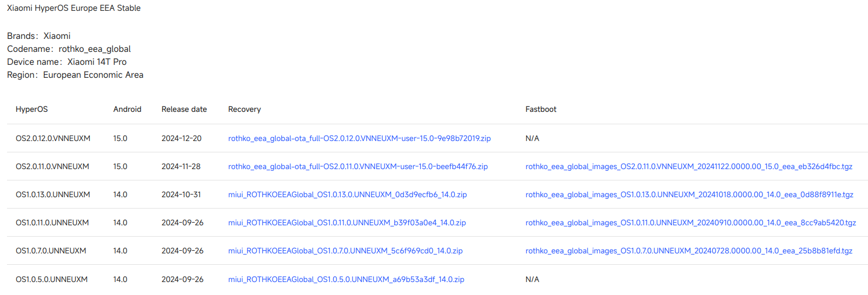The width and height of the screenshot is (868, 295).
Task: Click the OS2.0.12.0.VNNEUXM version cell
Action: coord(53,138)
